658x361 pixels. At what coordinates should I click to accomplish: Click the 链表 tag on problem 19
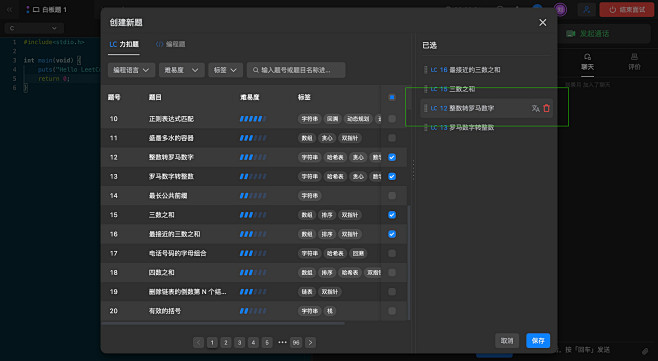pos(307,292)
